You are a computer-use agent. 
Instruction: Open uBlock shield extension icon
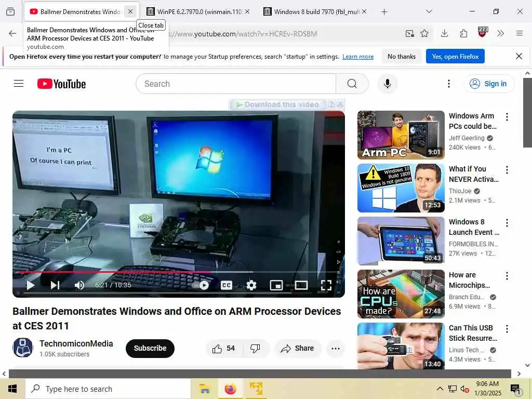[482, 33]
